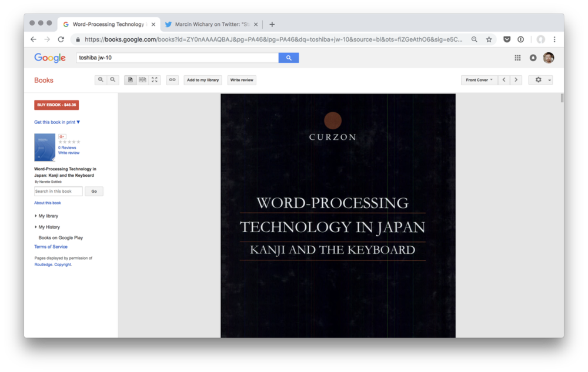This screenshot has width=588, height=372.
Task: Focus the Search in this book field
Action: [x=58, y=191]
